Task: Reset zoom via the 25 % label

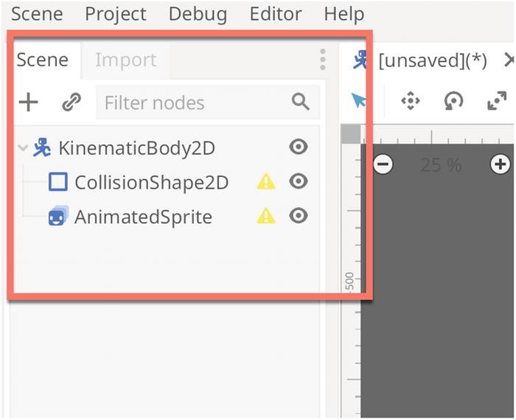Action: (x=441, y=164)
